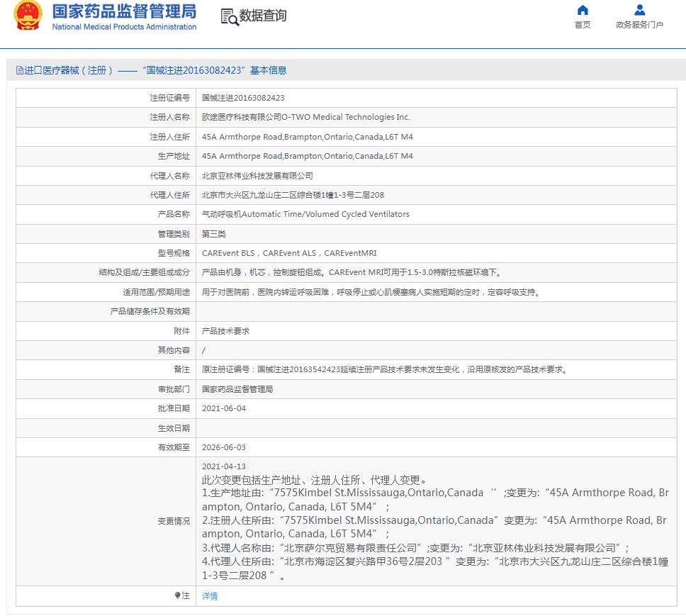Select the 数据查询 data query icon

tap(228, 16)
